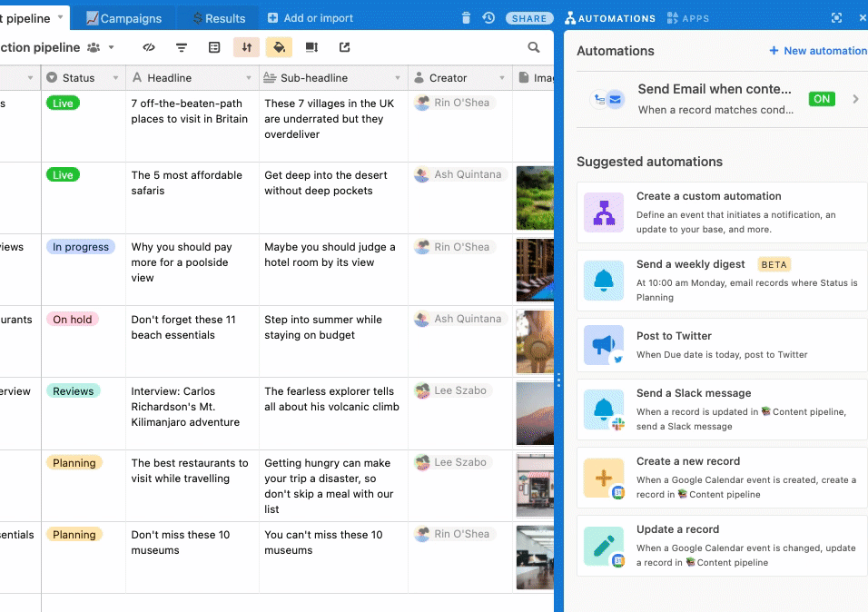Expand the pipeline tab dropdown arrow

(x=60, y=17)
